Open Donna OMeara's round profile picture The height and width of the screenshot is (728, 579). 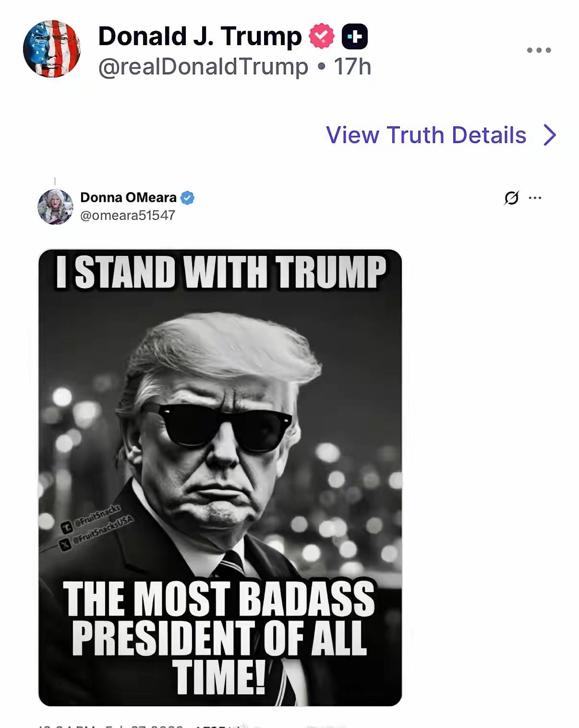[55, 207]
